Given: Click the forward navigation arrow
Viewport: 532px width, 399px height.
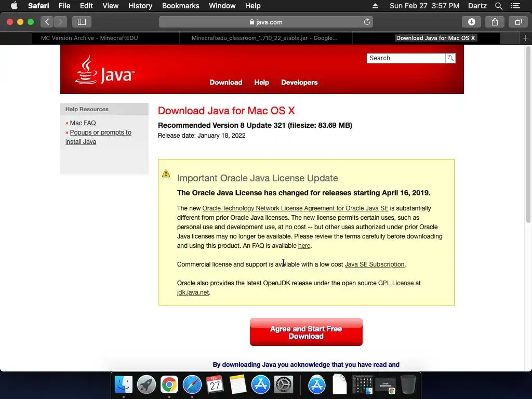Looking at the screenshot, I should [60, 22].
